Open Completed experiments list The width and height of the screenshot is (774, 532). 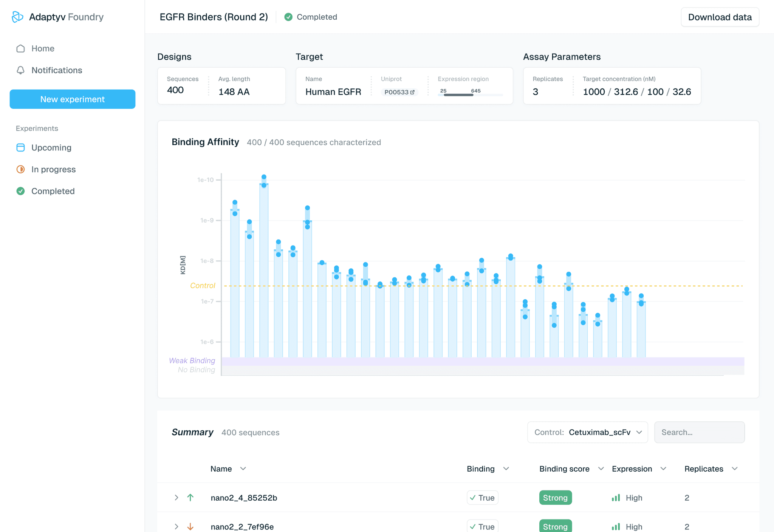53,191
